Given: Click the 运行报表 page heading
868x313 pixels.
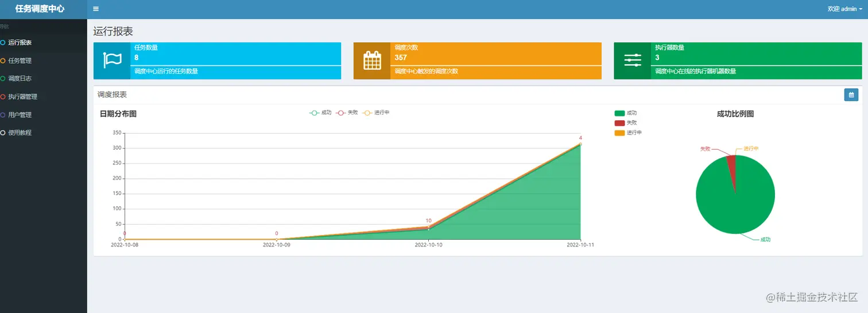Looking at the screenshot, I should 113,32.
